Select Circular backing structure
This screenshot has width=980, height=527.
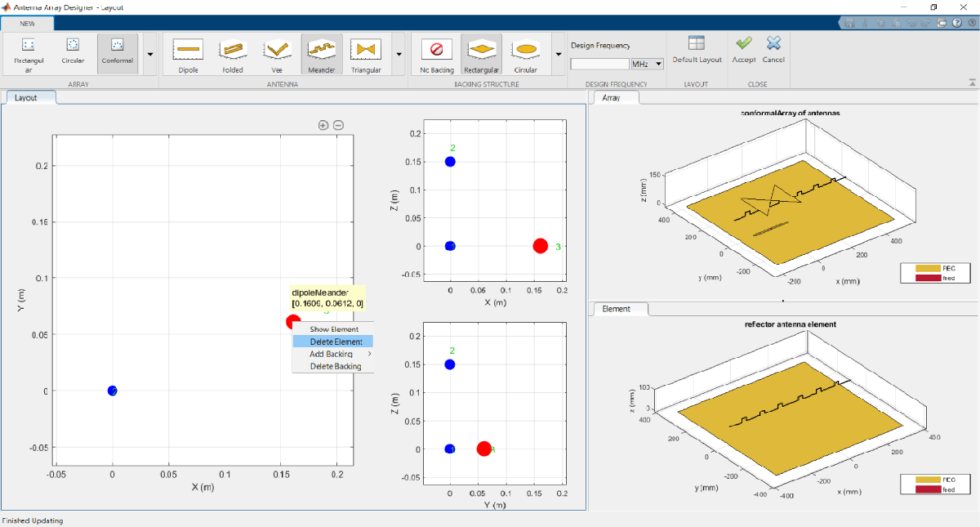pos(526,54)
